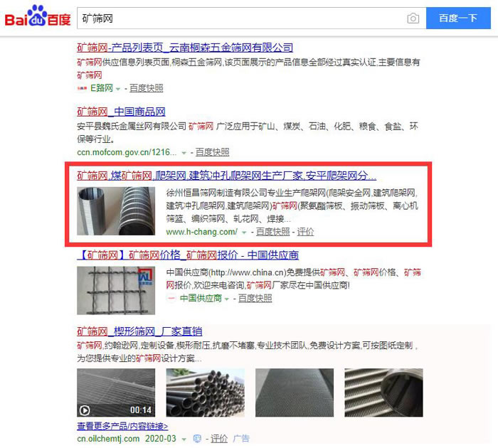Click the cylindrical screen tube thumbnail
498x448 pixels.
tap(116, 210)
